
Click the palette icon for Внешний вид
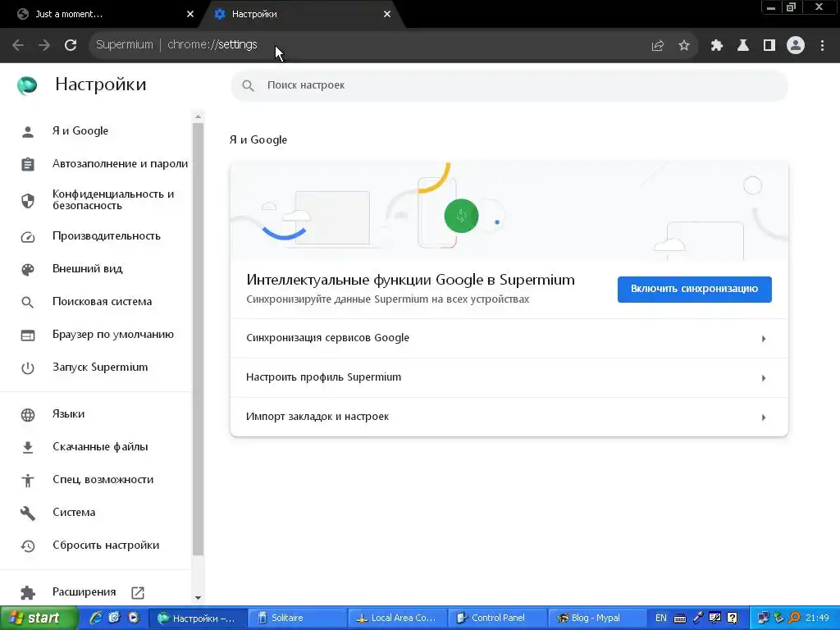pos(28,269)
